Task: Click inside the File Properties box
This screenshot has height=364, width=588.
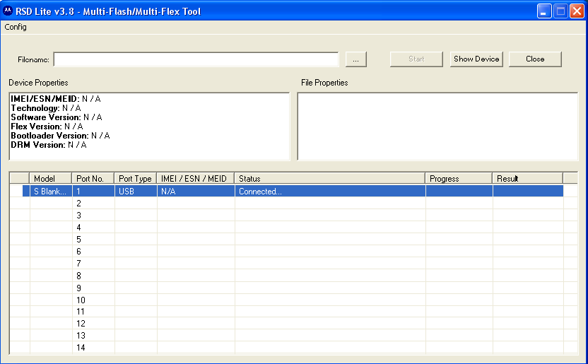Action: tap(437, 127)
